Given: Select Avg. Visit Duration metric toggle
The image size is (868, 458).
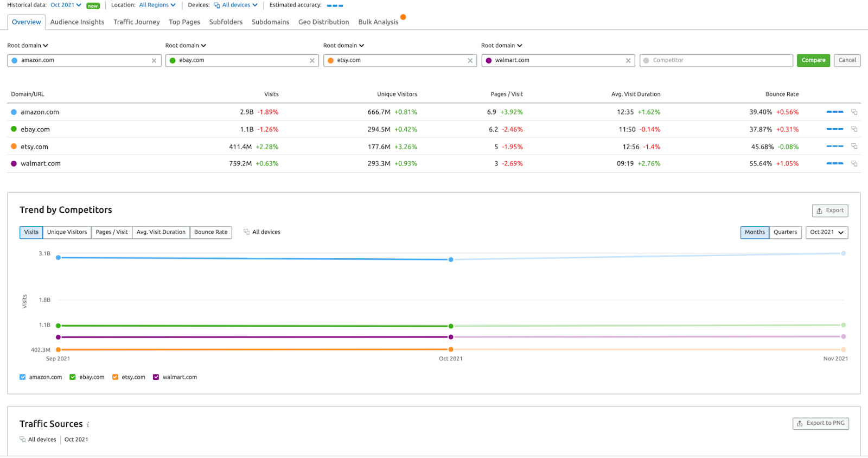Looking at the screenshot, I should tap(161, 232).
